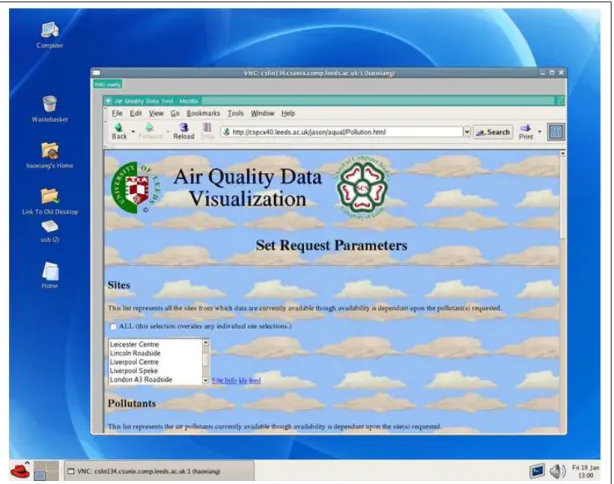Click the Print toolbar icon
The height and width of the screenshot is (484, 614).
click(526, 128)
